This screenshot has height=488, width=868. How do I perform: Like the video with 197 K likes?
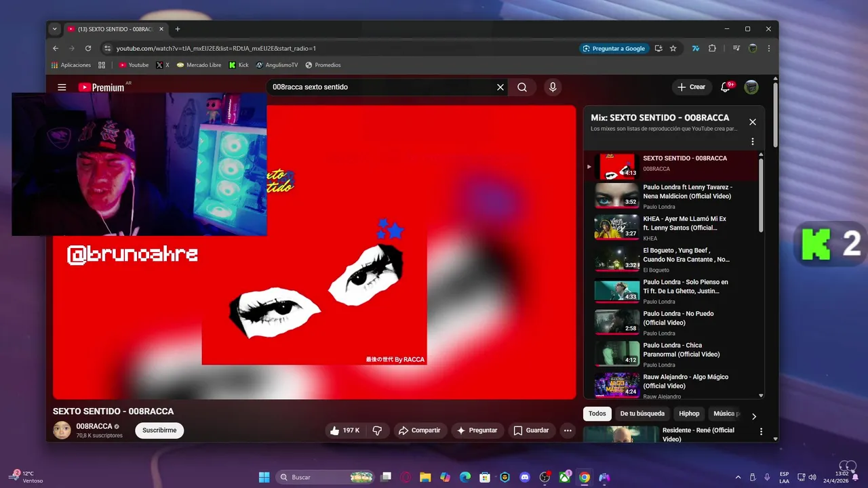(345, 430)
